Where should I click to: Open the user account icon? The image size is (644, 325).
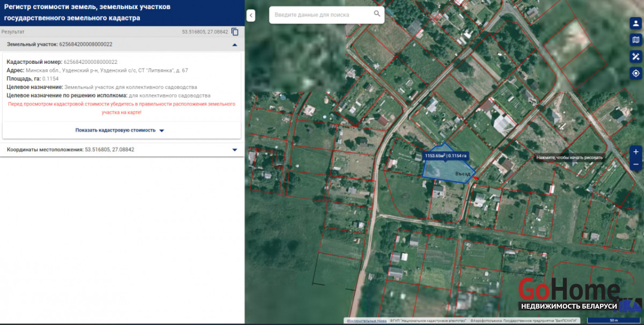(x=636, y=24)
